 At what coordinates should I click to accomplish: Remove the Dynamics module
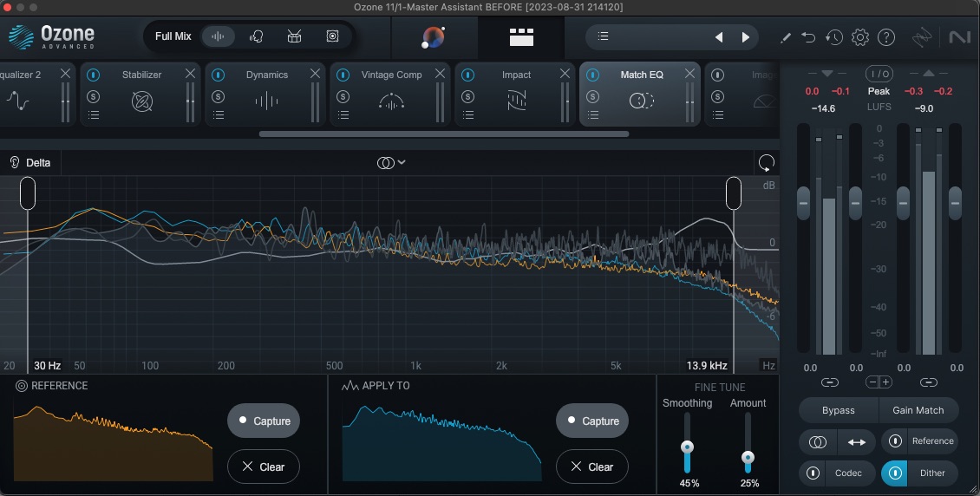coord(315,74)
